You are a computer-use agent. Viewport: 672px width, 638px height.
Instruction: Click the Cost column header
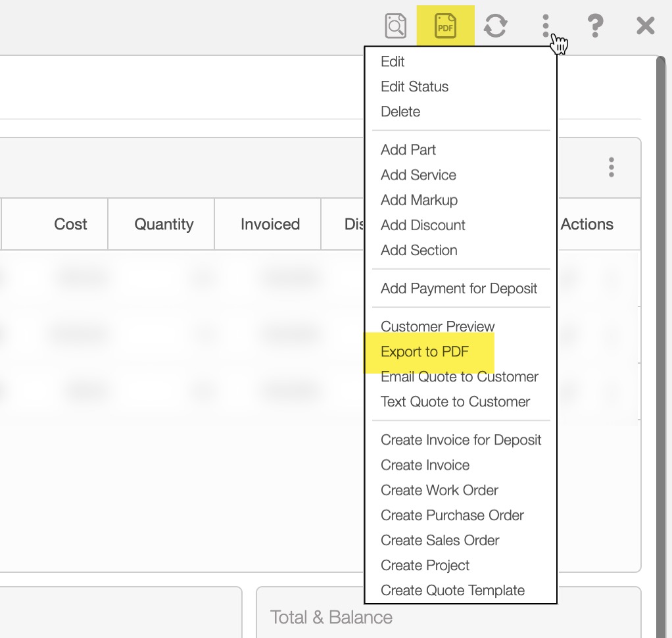coord(70,224)
